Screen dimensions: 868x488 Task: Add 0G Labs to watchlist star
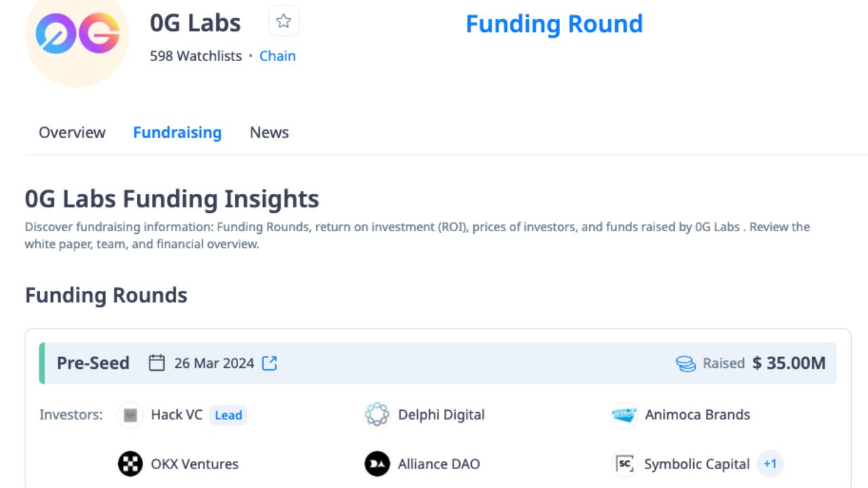pyautogui.click(x=283, y=21)
